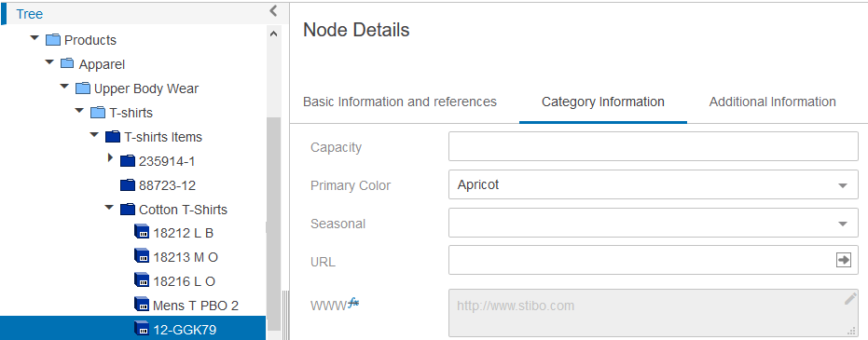The height and width of the screenshot is (340, 868).
Task: Click the Mens T PBO 2 item icon
Action: (143, 304)
